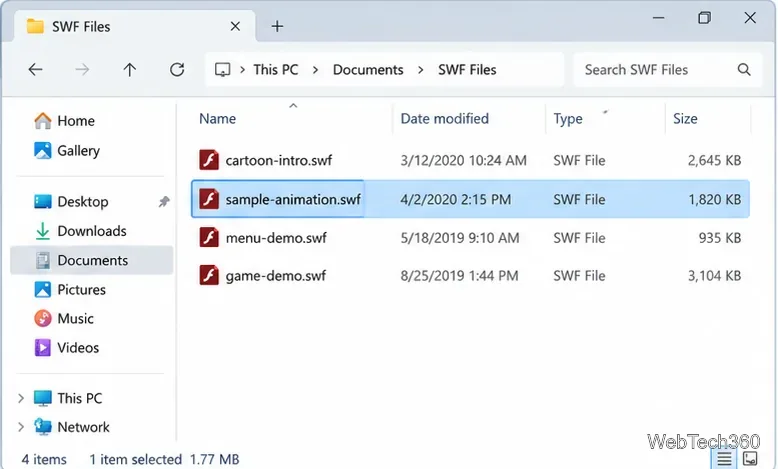This screenshot has height=469, width=778.
Task: Open Home in navigation pane
Action: pos(76,121)
